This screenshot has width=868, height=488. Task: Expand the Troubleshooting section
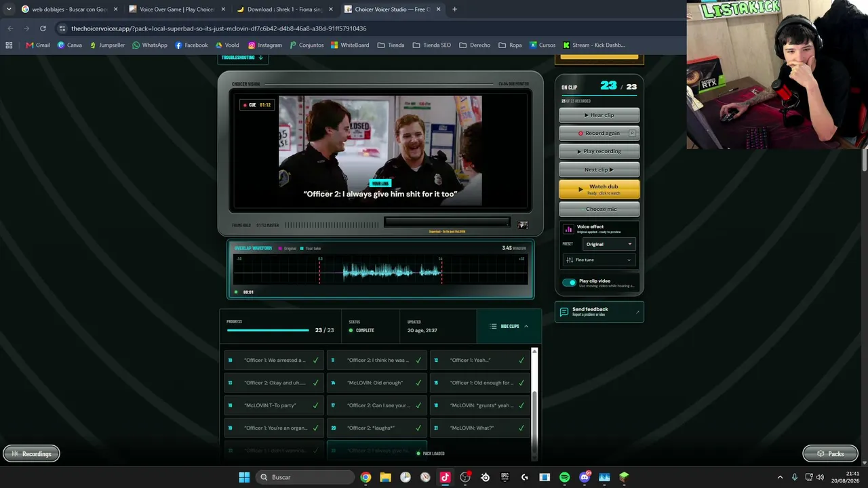241,58
